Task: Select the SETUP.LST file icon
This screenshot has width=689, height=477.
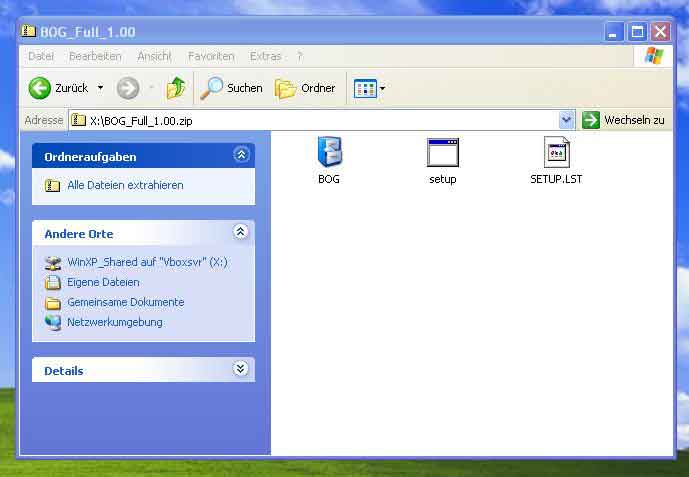Action: (x=556, y=152)
